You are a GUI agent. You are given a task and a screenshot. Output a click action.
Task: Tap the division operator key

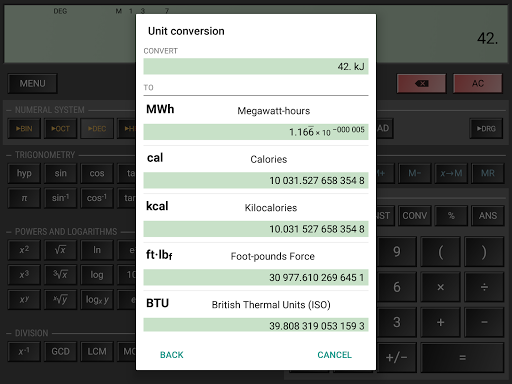pyautogui.click(x=484, y=287)
